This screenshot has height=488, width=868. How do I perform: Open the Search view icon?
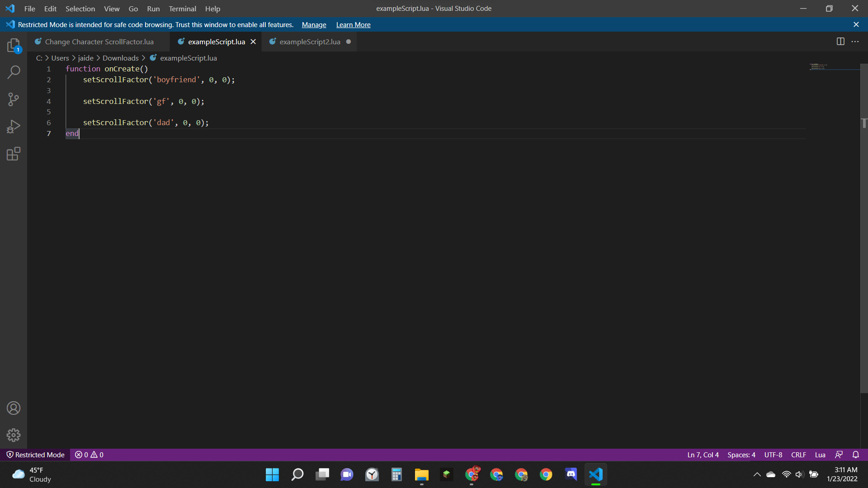click(x=14, y=72)
